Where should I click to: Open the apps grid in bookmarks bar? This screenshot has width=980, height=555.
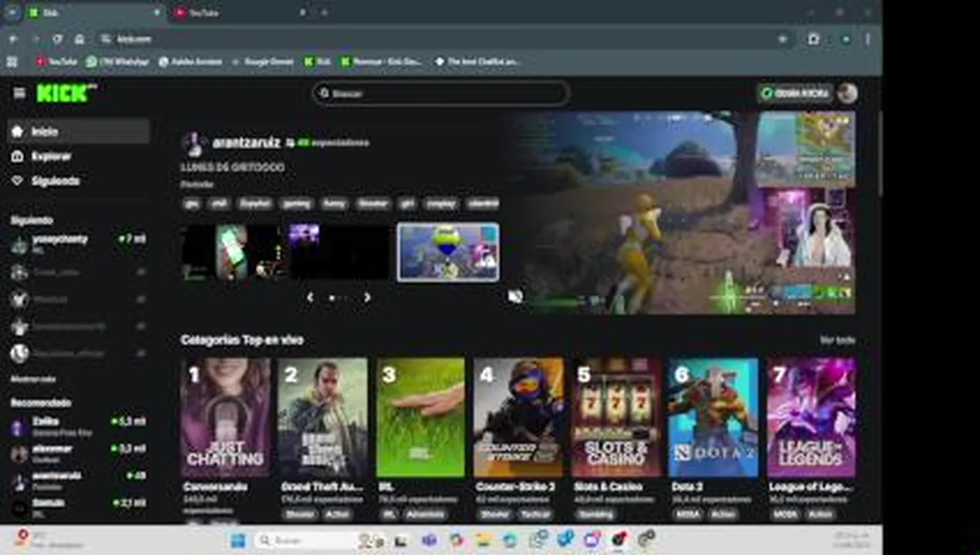click(12, 62)
